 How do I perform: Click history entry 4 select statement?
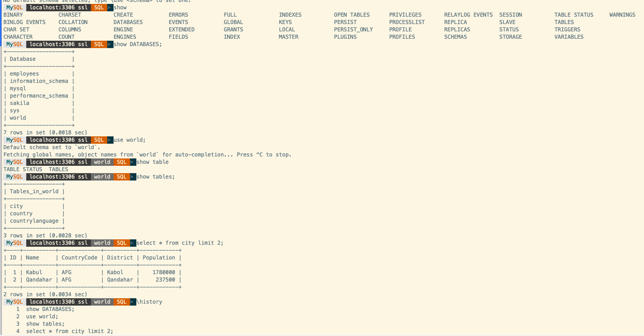[69, 331]
